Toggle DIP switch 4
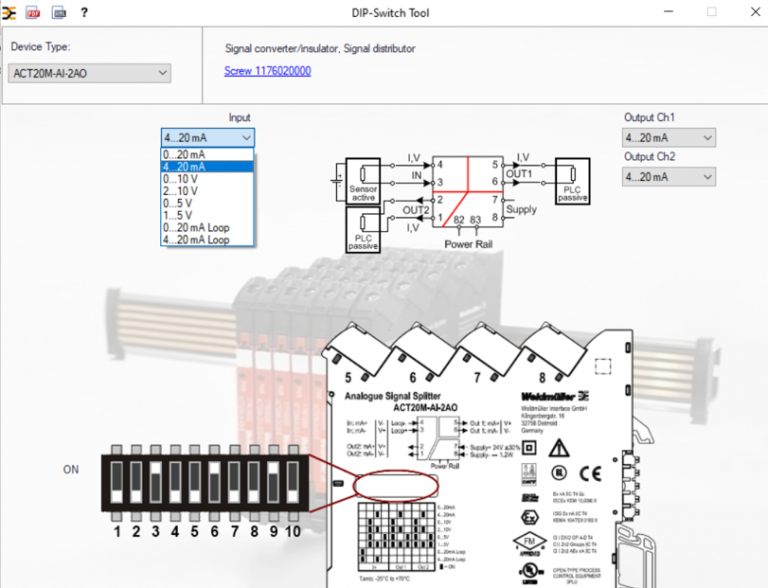This screenshot has height=588, width=768. tap(175, 482)
